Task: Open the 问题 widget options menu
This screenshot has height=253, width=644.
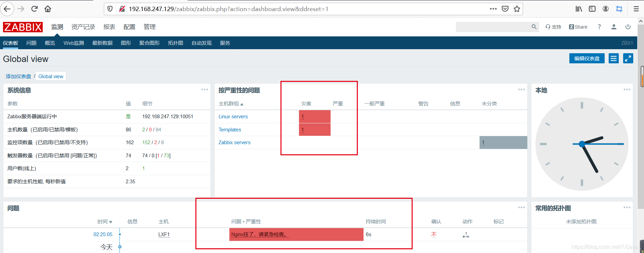Action: point(521,208)
